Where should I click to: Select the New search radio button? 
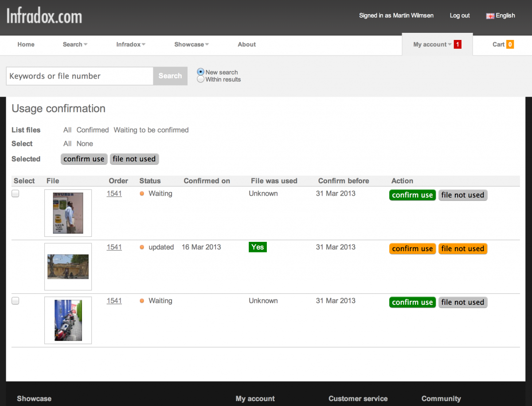[x=201, y=72]
